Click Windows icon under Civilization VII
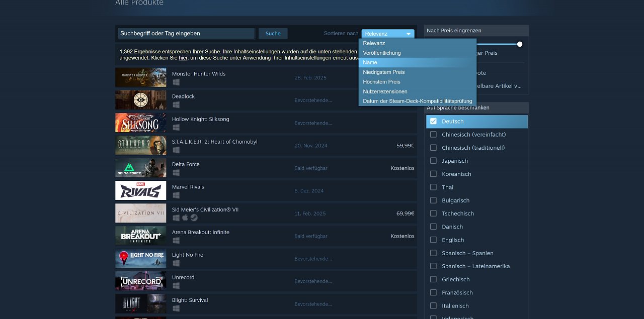The height and width of the screenshot is (319, 644). 176,218
